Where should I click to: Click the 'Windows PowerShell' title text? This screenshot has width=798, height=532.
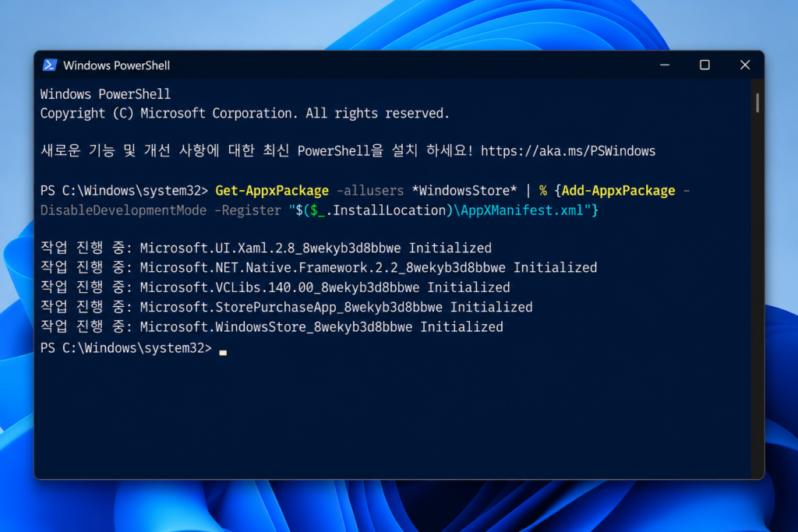click(117, 65)
